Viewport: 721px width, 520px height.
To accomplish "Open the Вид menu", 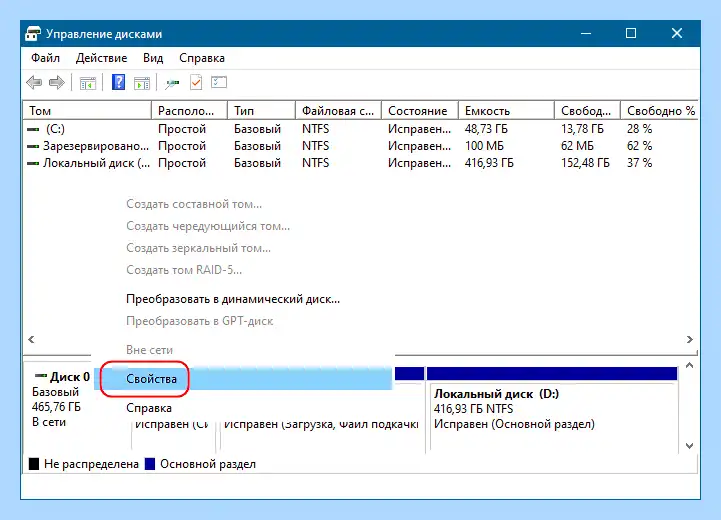I will coord(153,58).
